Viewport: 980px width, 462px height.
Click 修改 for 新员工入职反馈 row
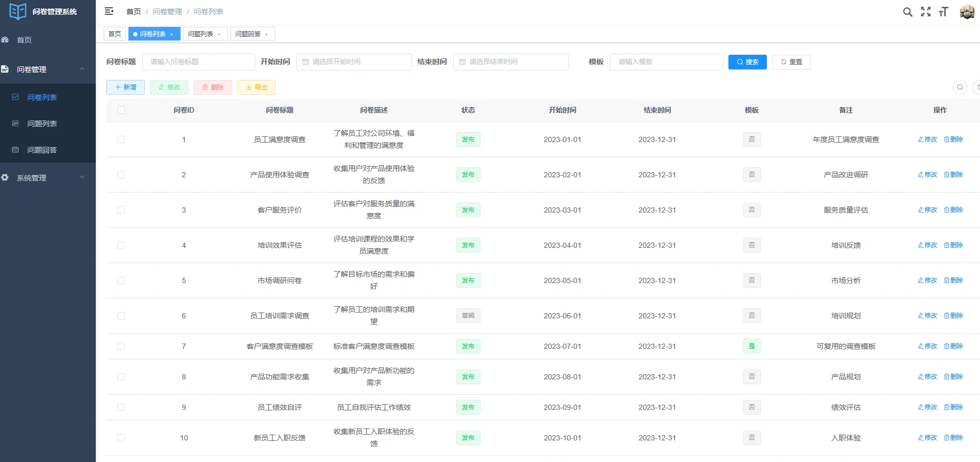(927, 438)
